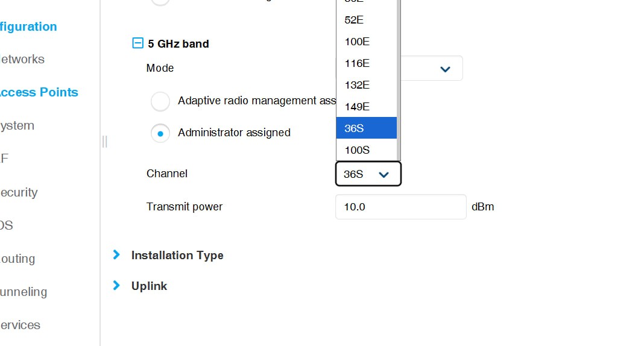Image resolution: width=644 pixels, height=346 pixels.
Task: Click the Channel dropdown showing 36S
Action: (368, 174)
